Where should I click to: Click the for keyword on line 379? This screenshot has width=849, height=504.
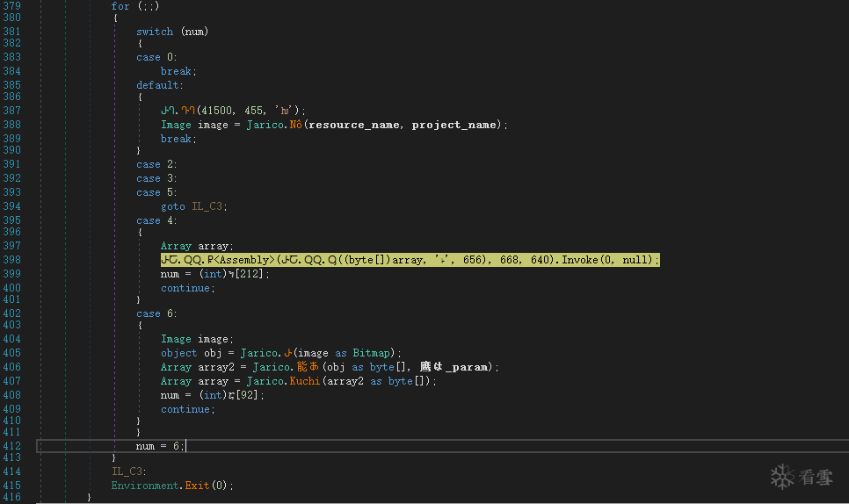pos(120,6)
